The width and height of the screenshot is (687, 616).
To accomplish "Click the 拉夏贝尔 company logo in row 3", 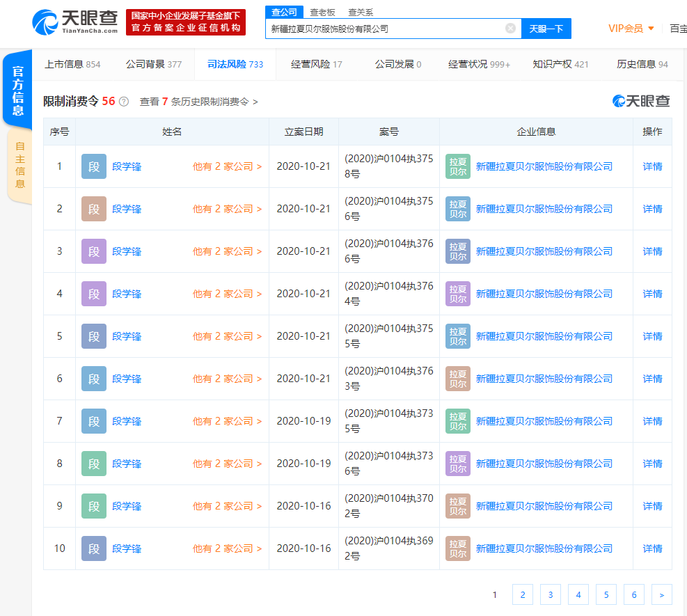I will (458, 251).
